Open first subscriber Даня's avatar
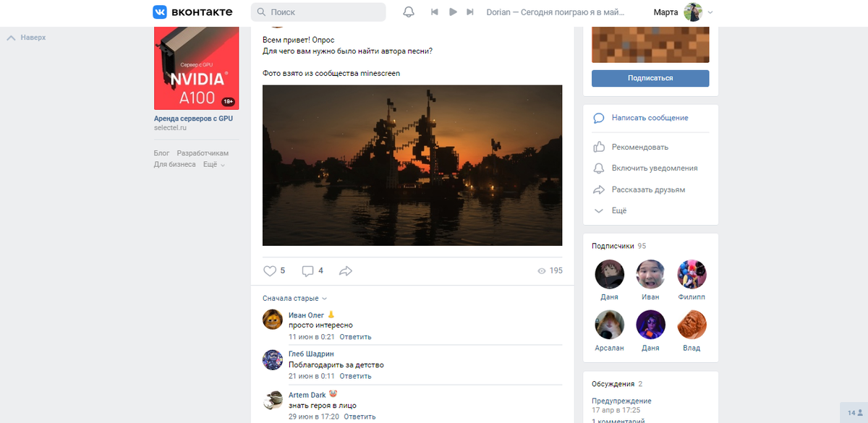Screen dimensions: 868x423 point(609,274)
